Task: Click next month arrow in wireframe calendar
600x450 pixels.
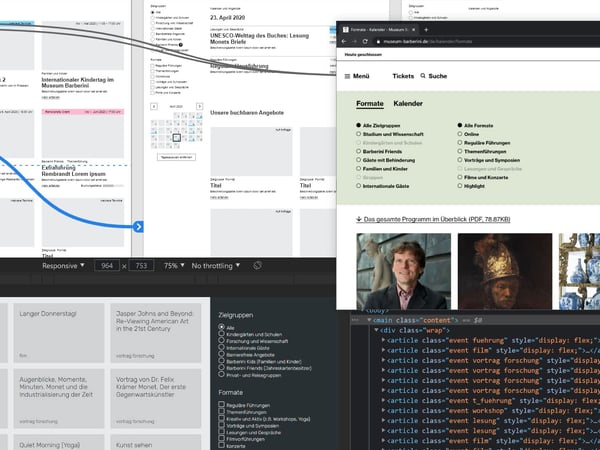Action: pos(199,106)
